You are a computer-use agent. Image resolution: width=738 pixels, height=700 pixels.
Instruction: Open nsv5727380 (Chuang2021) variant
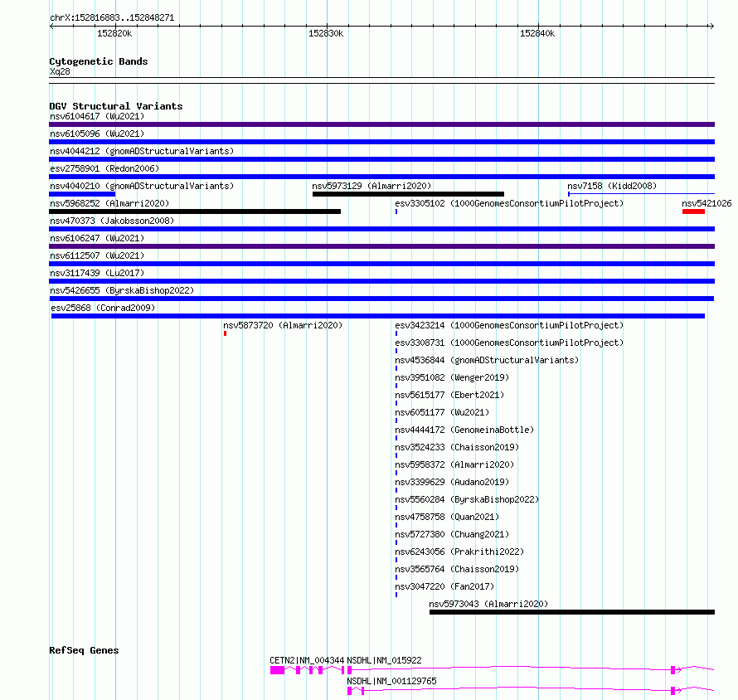click(452, 534)
